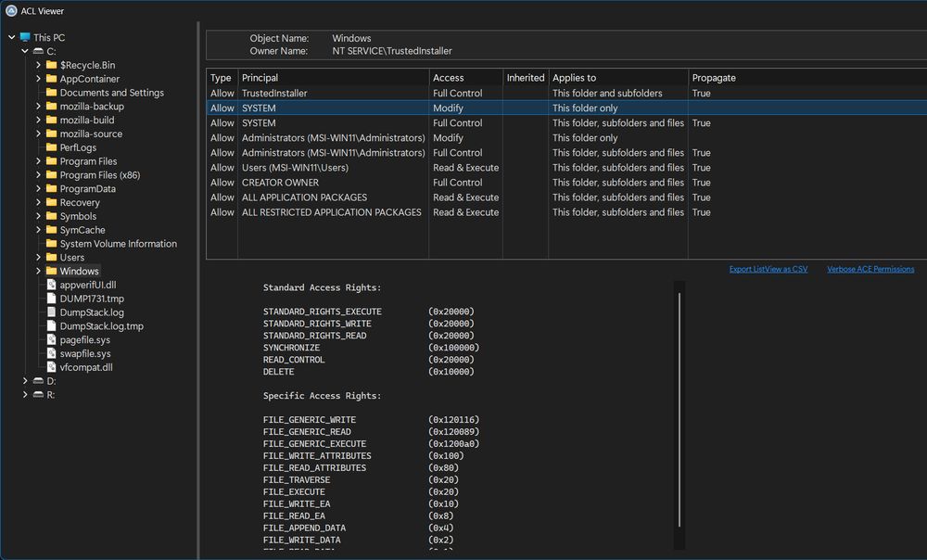Click the pagefile.sys file icon
The width and height of the screenshot is (927, 560).
(x=51, y=339)
